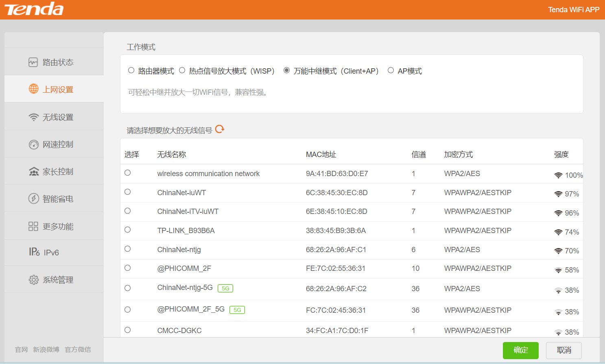Choose the @PHICOMM_2F channel 10 radio
The image size is (605, 364).
tap(128, 268)
